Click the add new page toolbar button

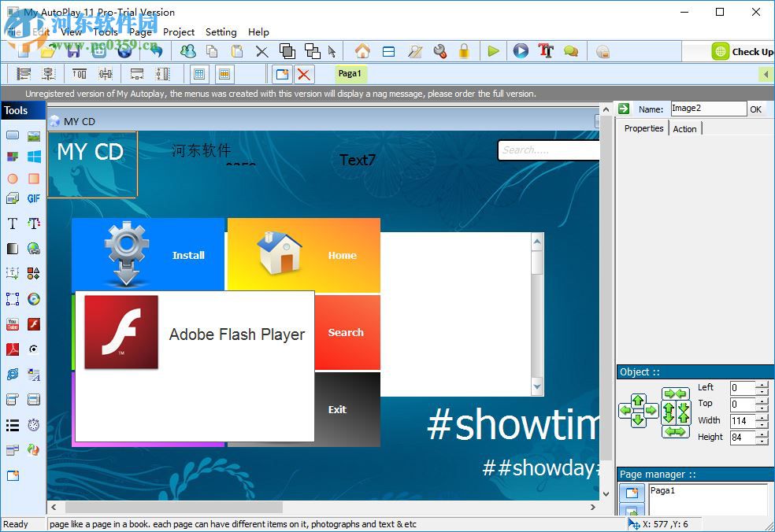click(283, 74)
